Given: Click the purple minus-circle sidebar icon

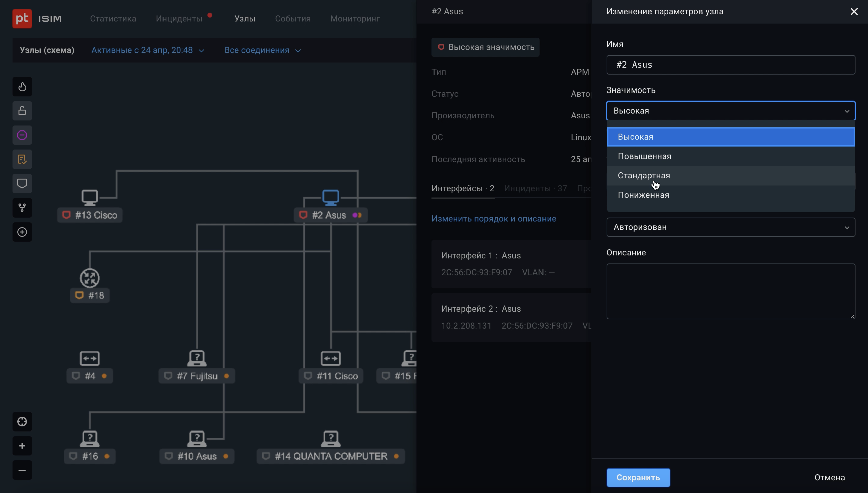Looking at the screenshot, I should coord(22,135).
